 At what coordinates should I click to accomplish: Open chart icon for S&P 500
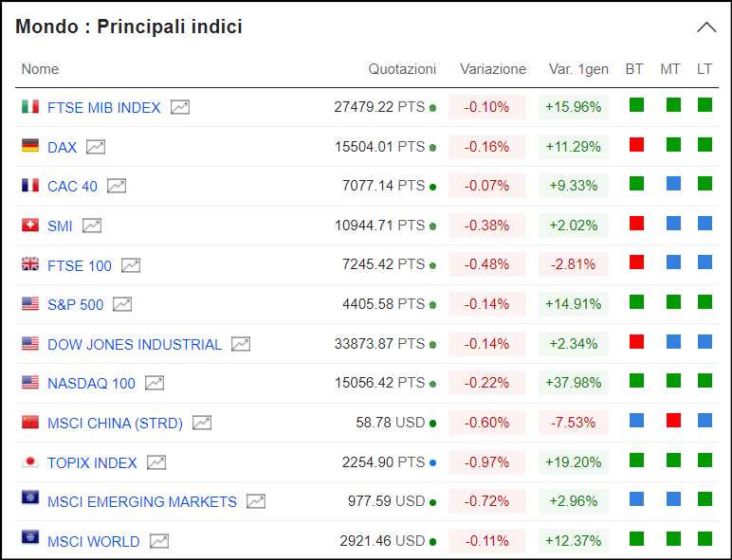[122, 304]
